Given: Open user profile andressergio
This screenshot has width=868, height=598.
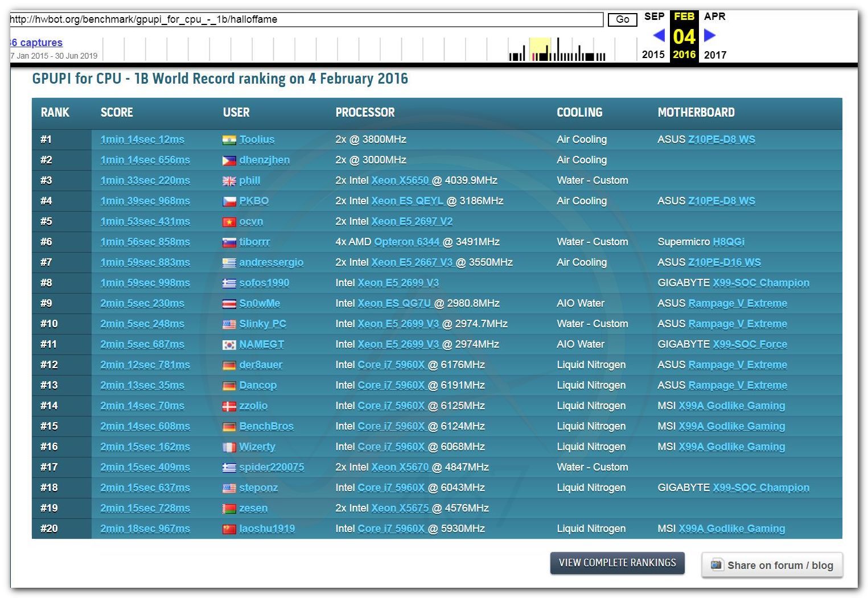Looking at the screenshot, I should pyautogui.click(x=271, y=262).
